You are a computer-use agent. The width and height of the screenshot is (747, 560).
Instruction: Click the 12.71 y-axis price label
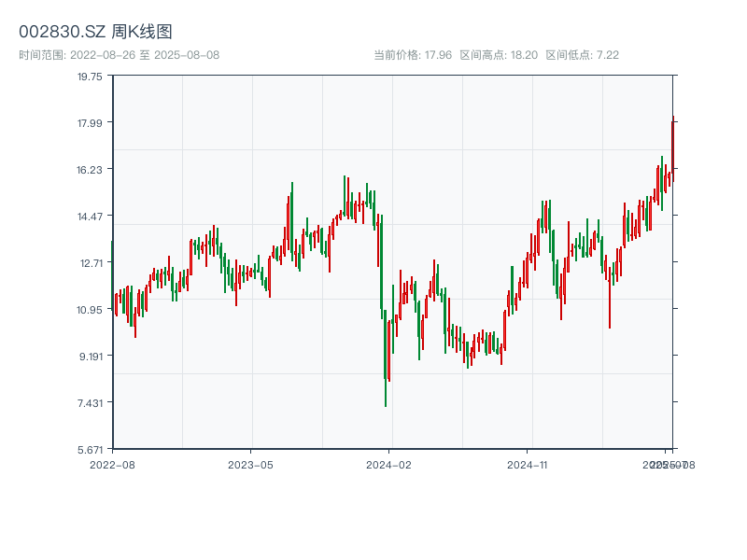pyautogui.click(x=90, y=263)
